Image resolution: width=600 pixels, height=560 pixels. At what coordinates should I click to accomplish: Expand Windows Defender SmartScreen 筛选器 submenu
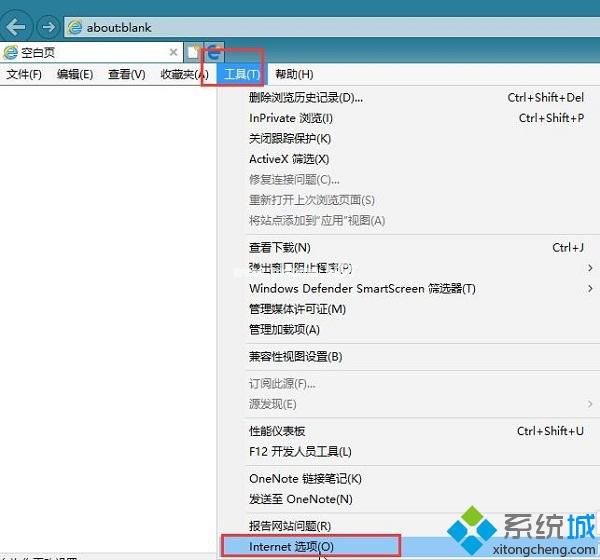(408, 288)
